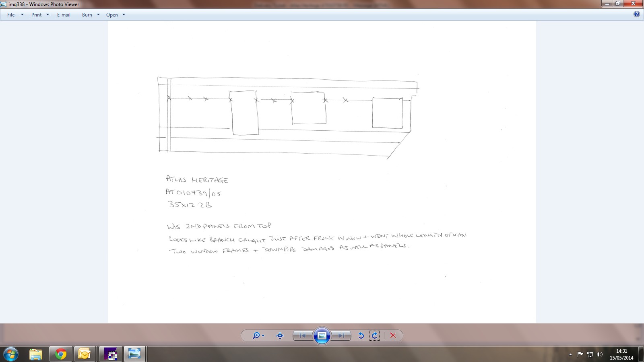Delete the image with red X
This screenshot has width=644, height=362.
pyautogui.click(x=393, y=335)
